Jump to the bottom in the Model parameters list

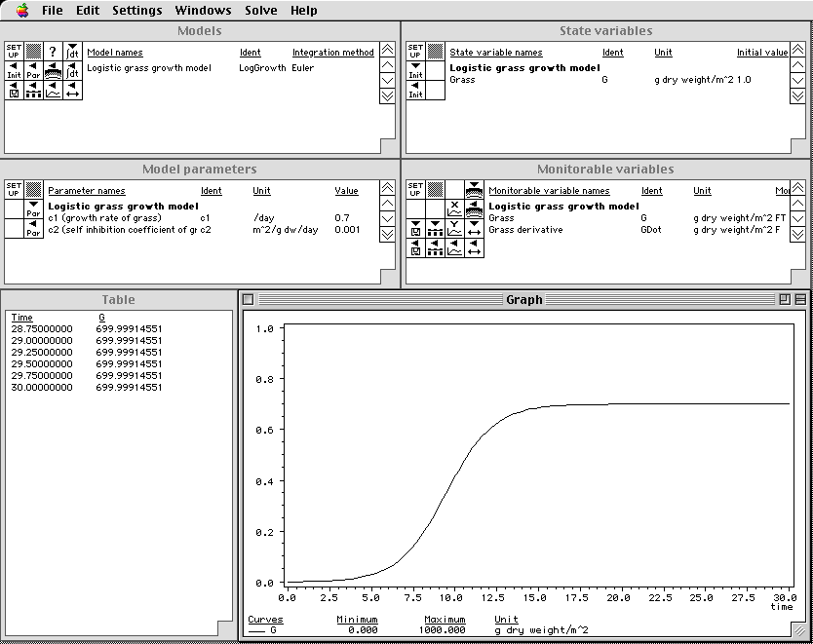[x=387, y=234]
